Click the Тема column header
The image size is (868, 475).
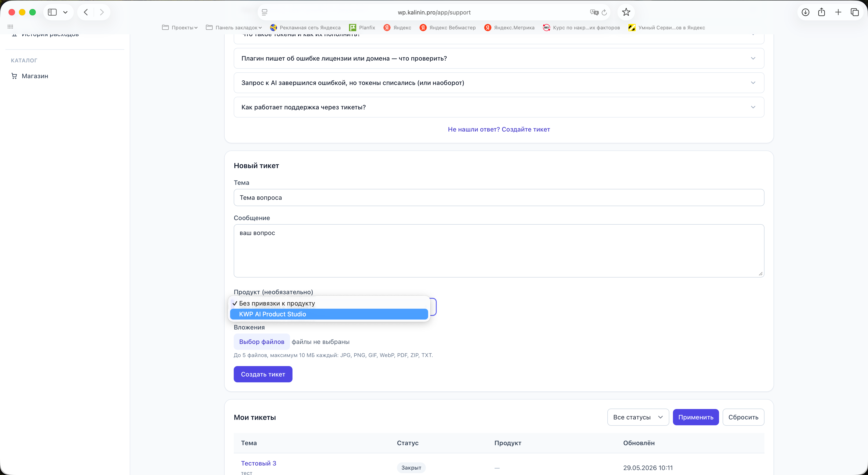[249, 443]
